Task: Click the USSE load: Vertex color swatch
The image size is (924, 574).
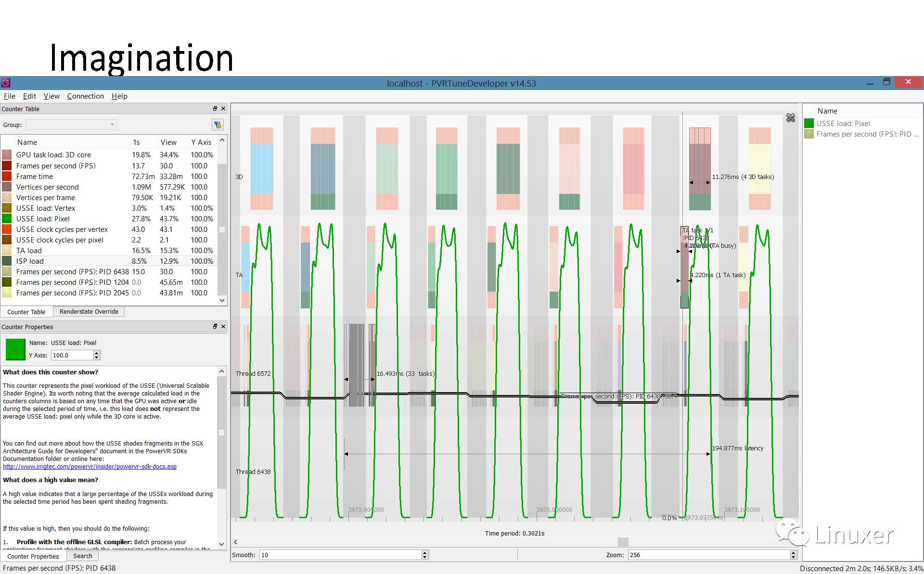Action: coord(7,208)
